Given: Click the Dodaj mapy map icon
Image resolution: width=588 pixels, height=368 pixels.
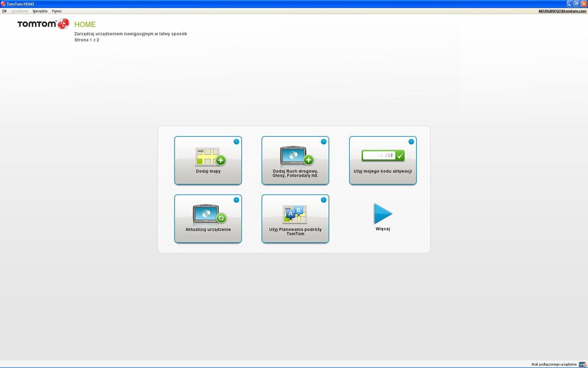Looking at the screenshot, I should [210, 156].
